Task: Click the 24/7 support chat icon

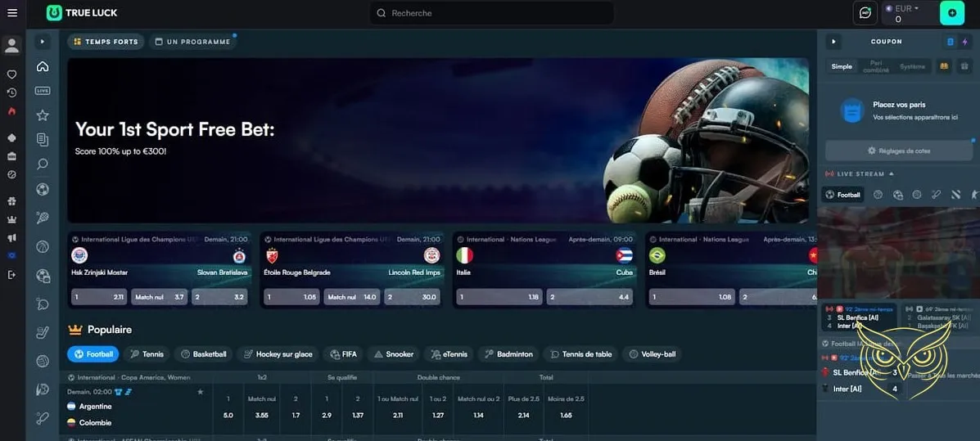Action: coord(865,13)
